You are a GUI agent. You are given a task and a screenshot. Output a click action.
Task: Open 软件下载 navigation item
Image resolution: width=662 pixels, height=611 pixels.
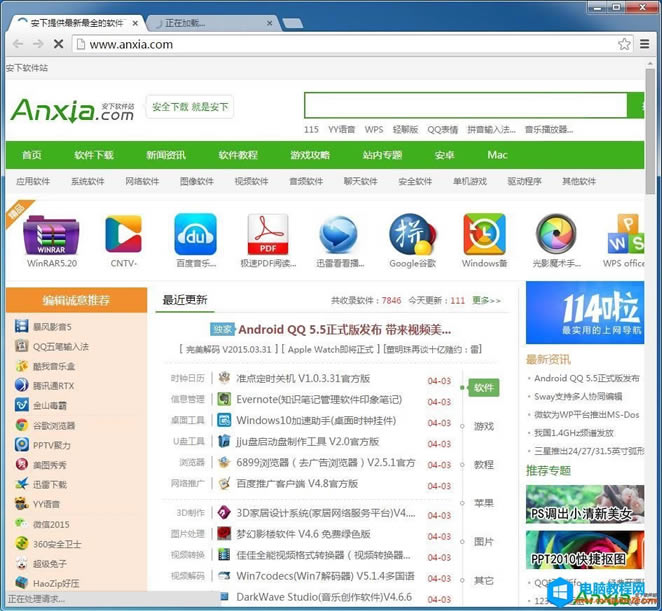[94, 155]
